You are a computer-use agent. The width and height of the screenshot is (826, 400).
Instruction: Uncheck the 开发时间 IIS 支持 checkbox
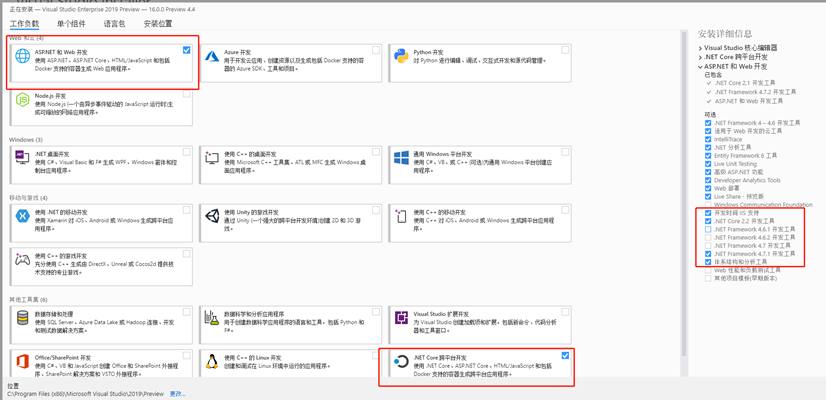pos(708,213)
